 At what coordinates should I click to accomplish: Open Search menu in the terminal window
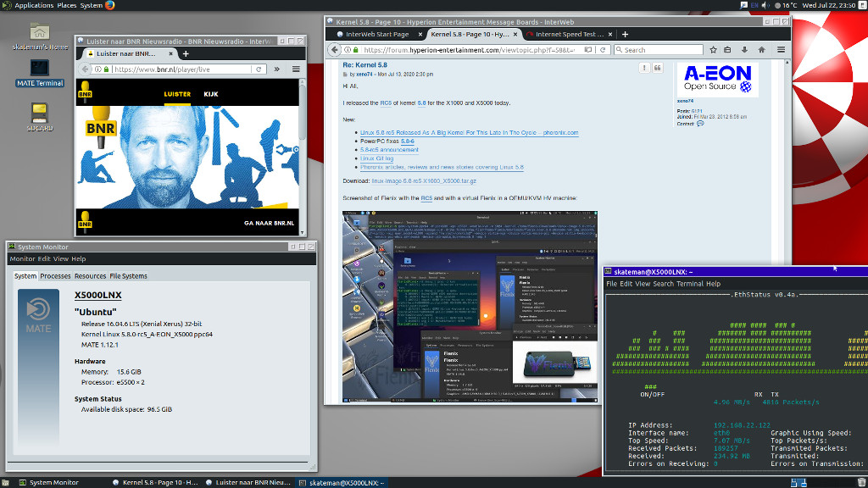pyautogui.click(x=663, y=284)
